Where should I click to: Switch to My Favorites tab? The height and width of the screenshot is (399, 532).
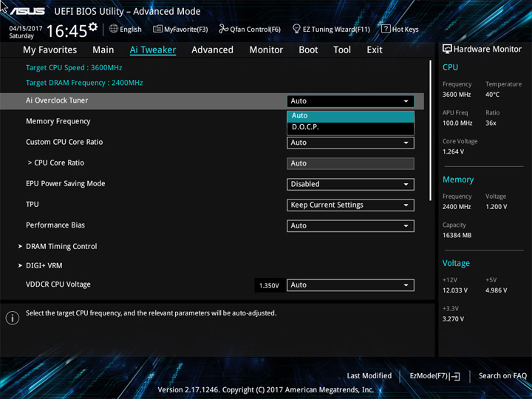pyautogui.click(x=50, y=50)
